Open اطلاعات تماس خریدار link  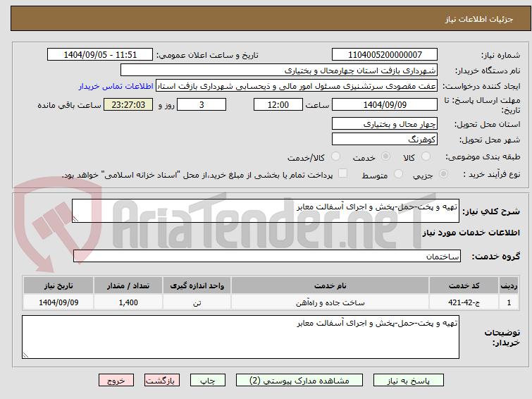(x=116, y=86)
